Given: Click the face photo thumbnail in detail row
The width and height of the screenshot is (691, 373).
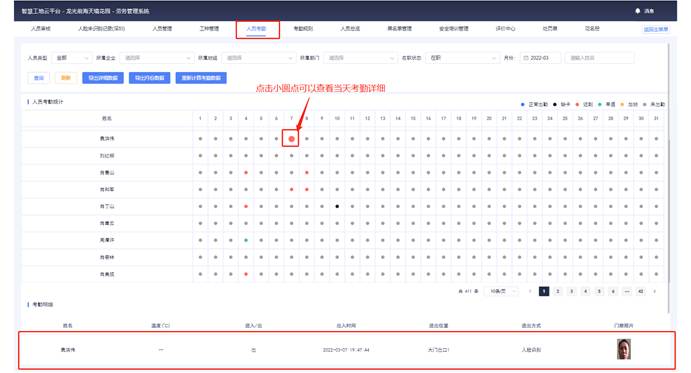Looking at the screenshot, I should 624,349.
